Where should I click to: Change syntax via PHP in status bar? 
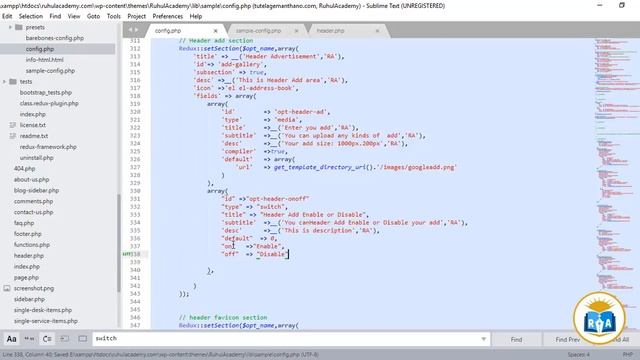click(628, 355)
